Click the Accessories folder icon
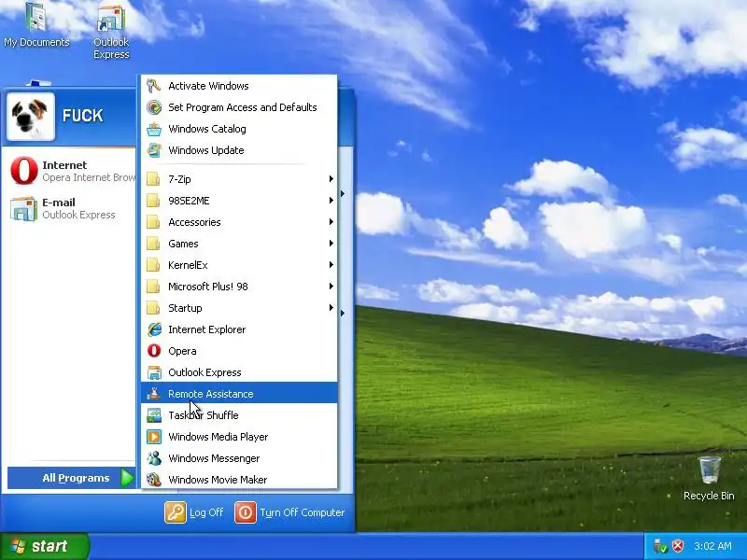Image resolution: width=747 pixels, height=560 pixels. point(153,222)
